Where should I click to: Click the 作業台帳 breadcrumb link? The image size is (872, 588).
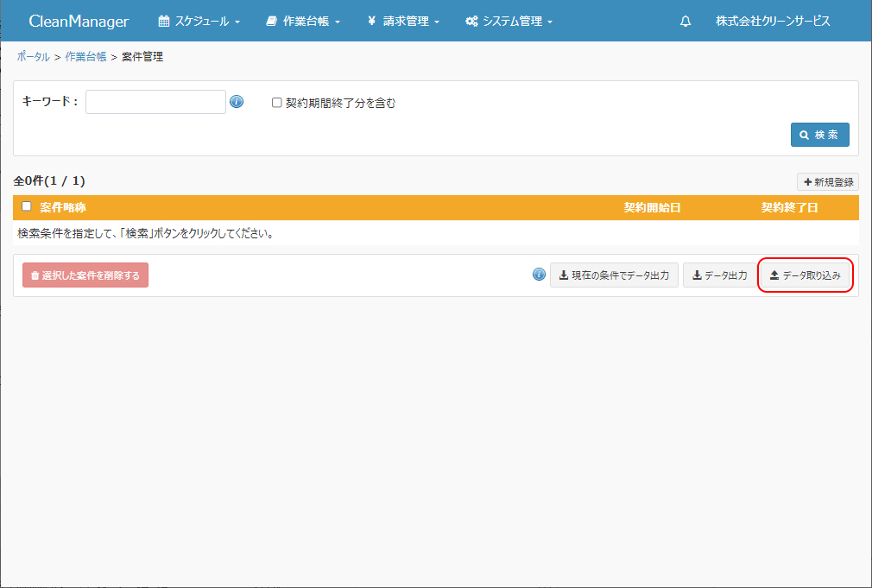coord(85,57)
